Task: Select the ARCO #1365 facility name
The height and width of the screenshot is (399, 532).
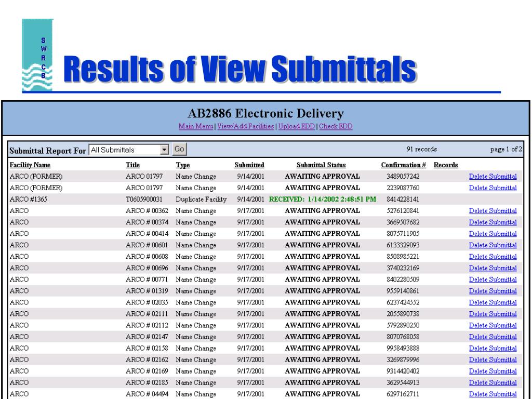Action: 29,199
